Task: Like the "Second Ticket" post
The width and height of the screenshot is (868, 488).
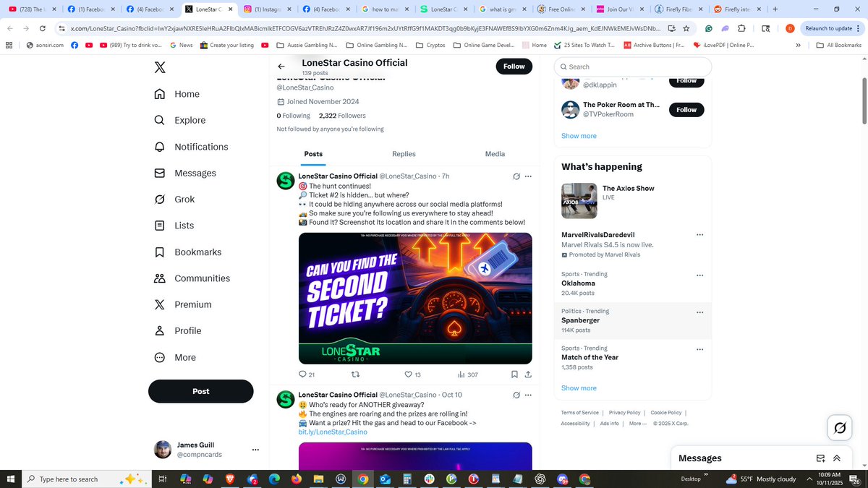Action: [408, 374]
